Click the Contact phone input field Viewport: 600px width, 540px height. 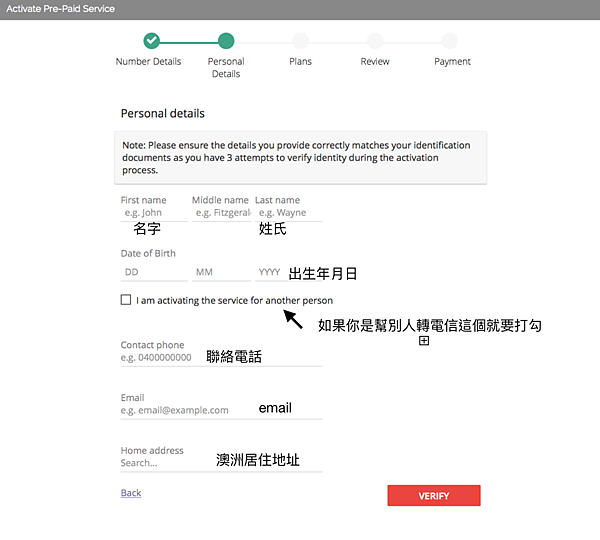[160, 358]
